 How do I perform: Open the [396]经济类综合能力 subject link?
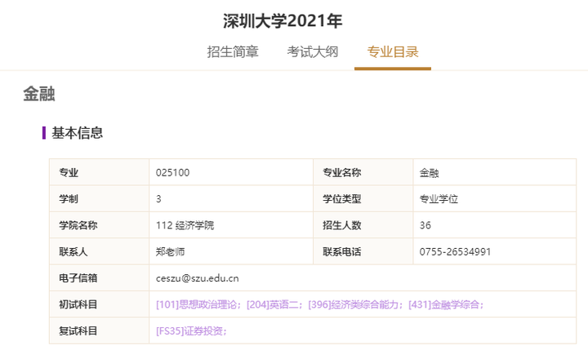[x=354, y=304]
